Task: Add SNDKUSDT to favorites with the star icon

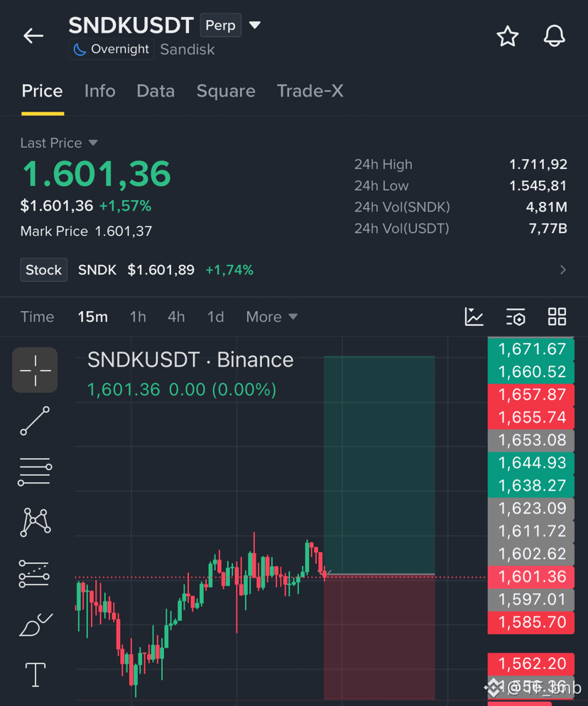Action: pos(508,36)
